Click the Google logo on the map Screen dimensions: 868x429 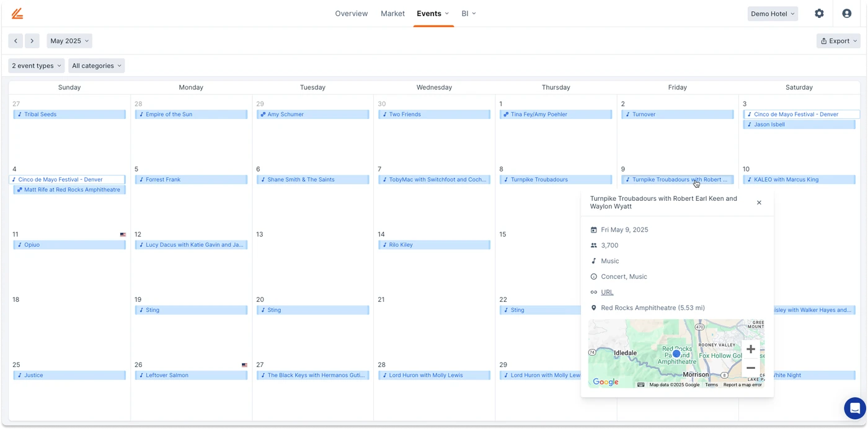point(606,382)
